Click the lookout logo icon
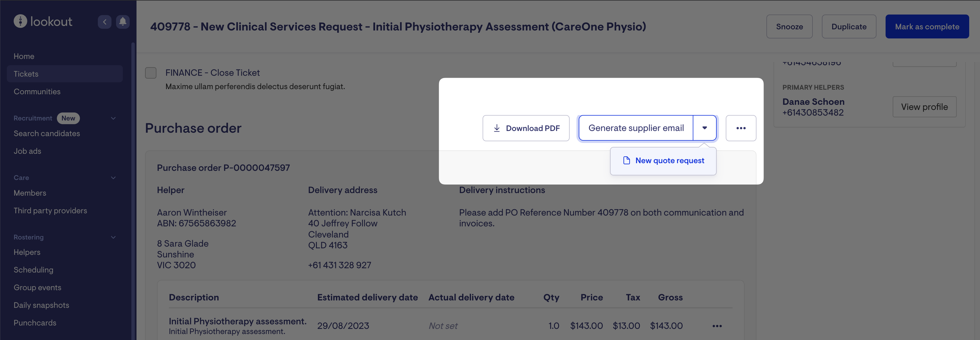Screen dimensions: 980x340 20,21
